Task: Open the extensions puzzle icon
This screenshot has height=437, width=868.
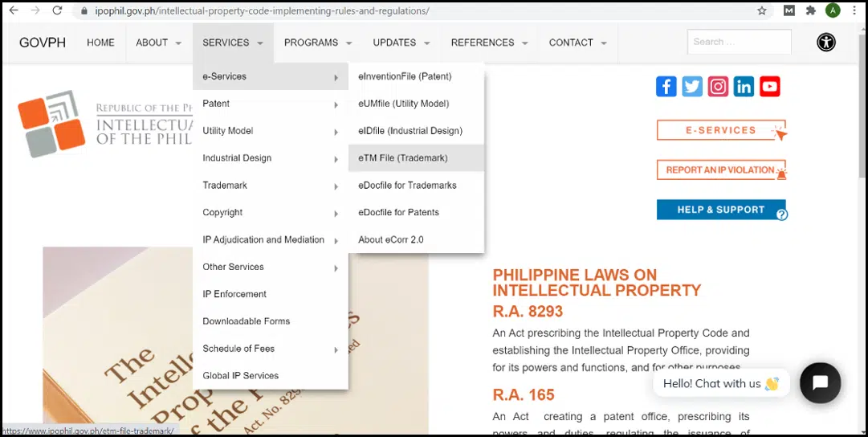Action: [811, 10]
